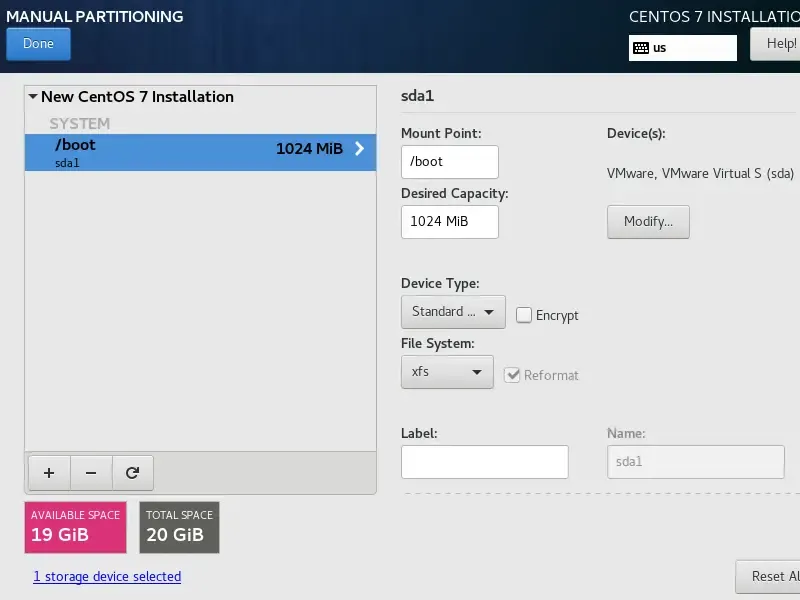
Task: Click the blue Done button
Action: pyautogui.click(x=38, y=44)
